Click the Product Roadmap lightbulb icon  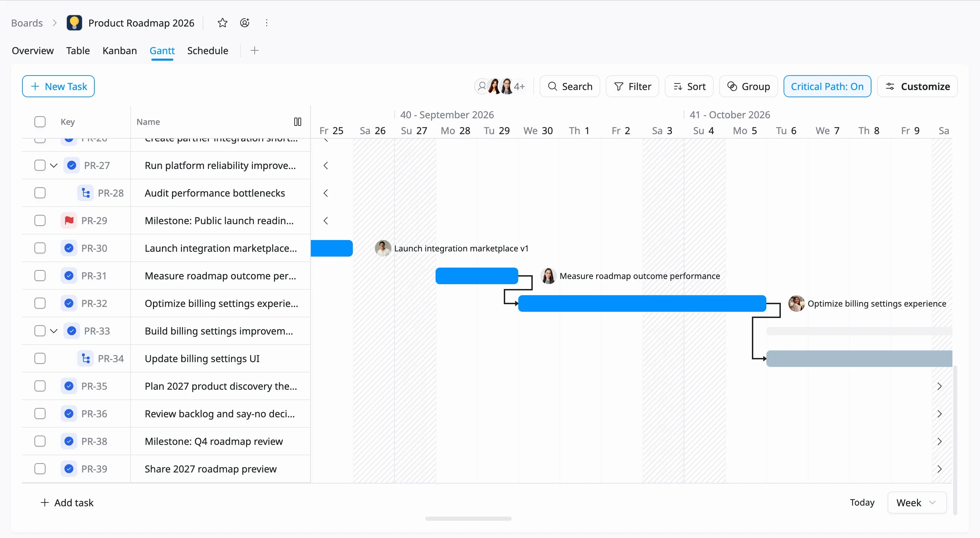74,23
